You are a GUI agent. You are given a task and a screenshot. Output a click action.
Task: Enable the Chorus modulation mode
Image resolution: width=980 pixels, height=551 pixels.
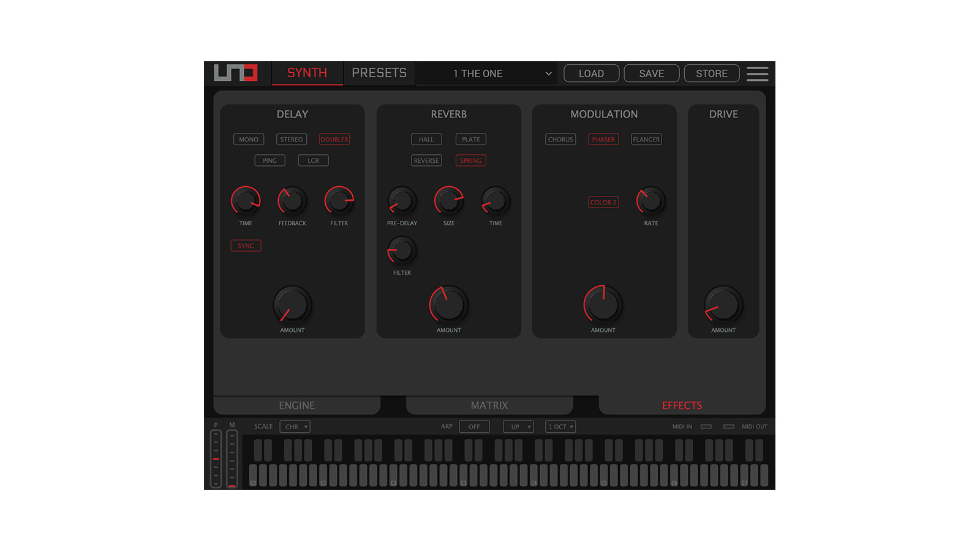tap(560, 140)
